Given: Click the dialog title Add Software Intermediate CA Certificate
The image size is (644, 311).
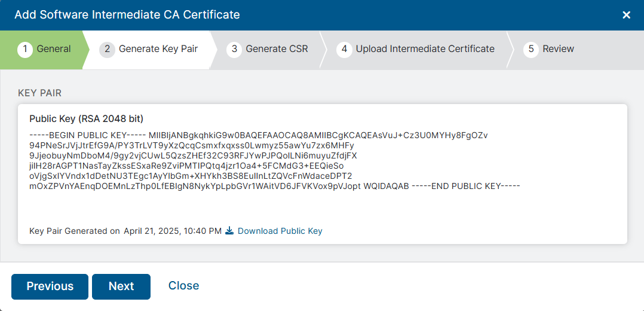Looking at the screenshot, I should point(127,15).
